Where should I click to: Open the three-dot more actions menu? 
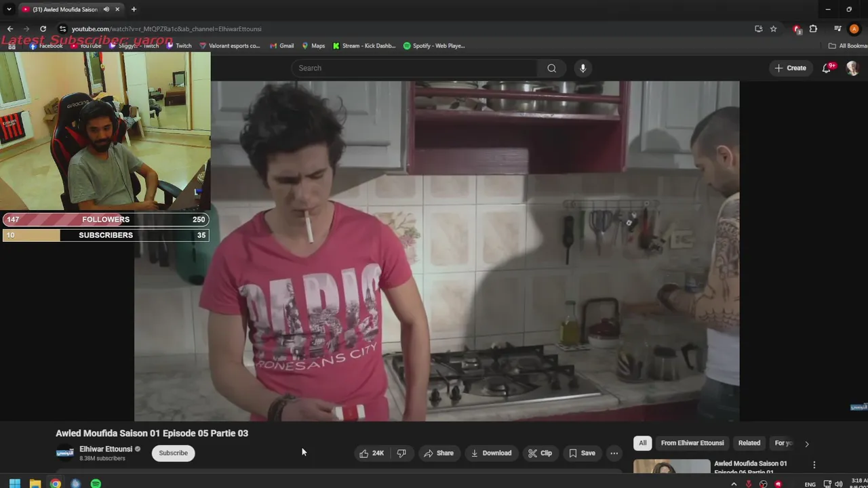(614, 453)
